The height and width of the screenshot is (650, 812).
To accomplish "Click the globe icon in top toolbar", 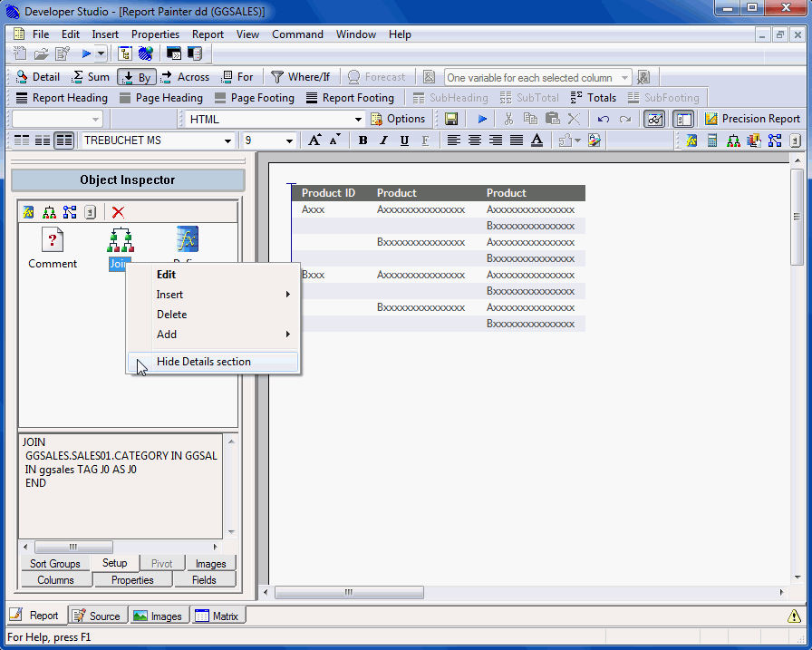I will [x=146, y=53].
